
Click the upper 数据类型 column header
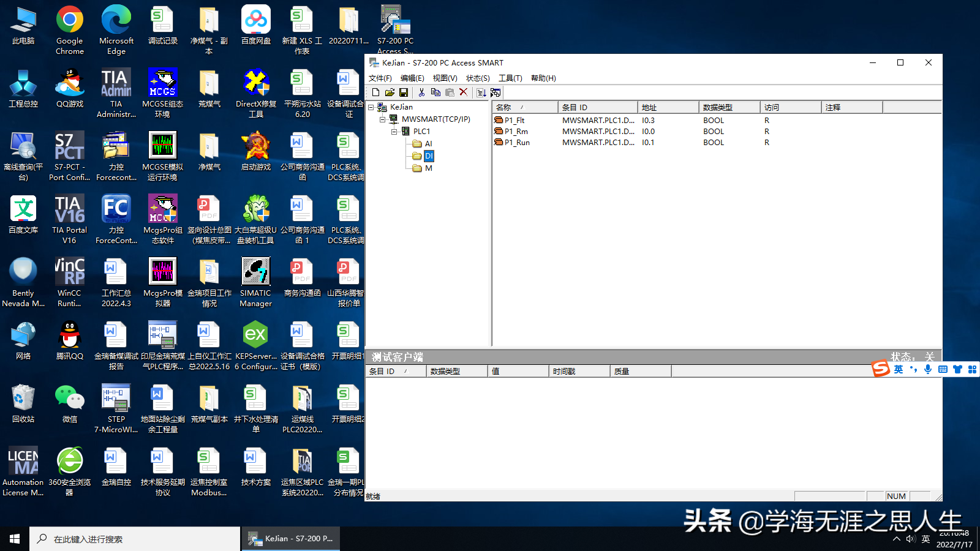click(729, 107)
